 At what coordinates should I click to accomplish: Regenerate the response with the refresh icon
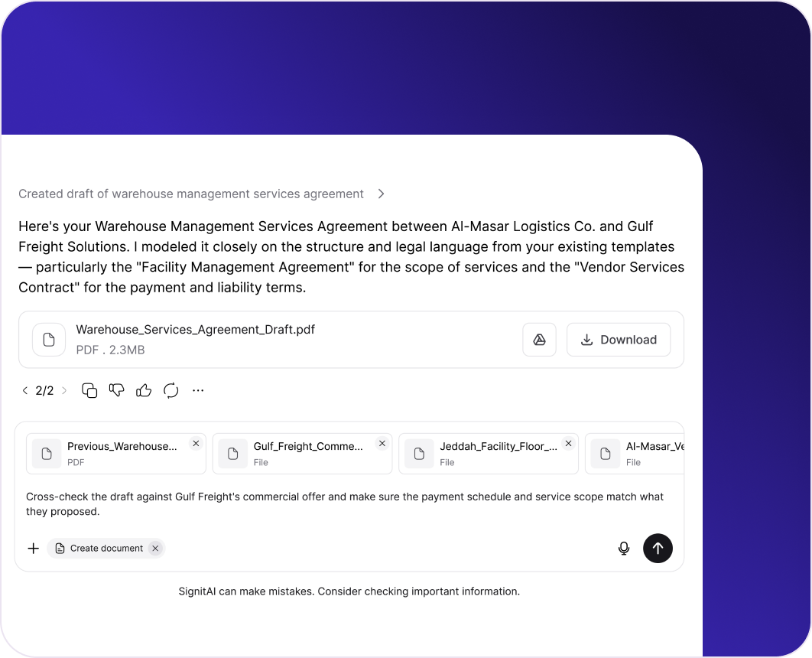[171, 391]
